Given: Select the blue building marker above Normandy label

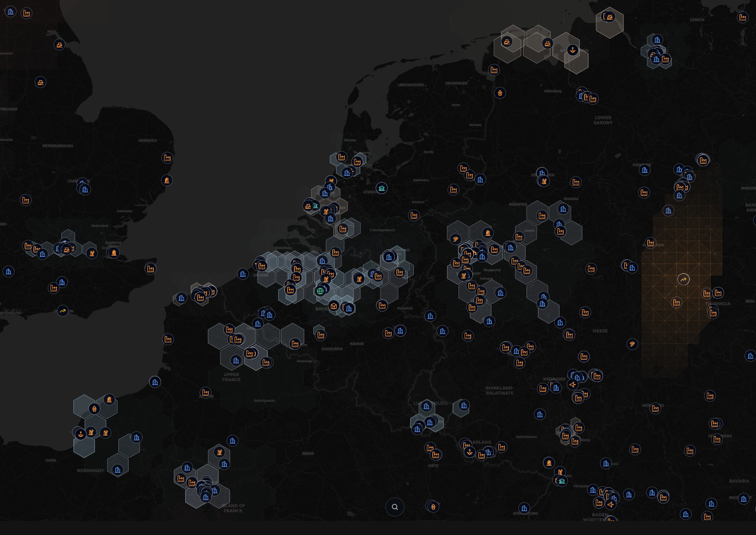Looking at the screenshot, I should pyautogui.click(x=118, y=470).
